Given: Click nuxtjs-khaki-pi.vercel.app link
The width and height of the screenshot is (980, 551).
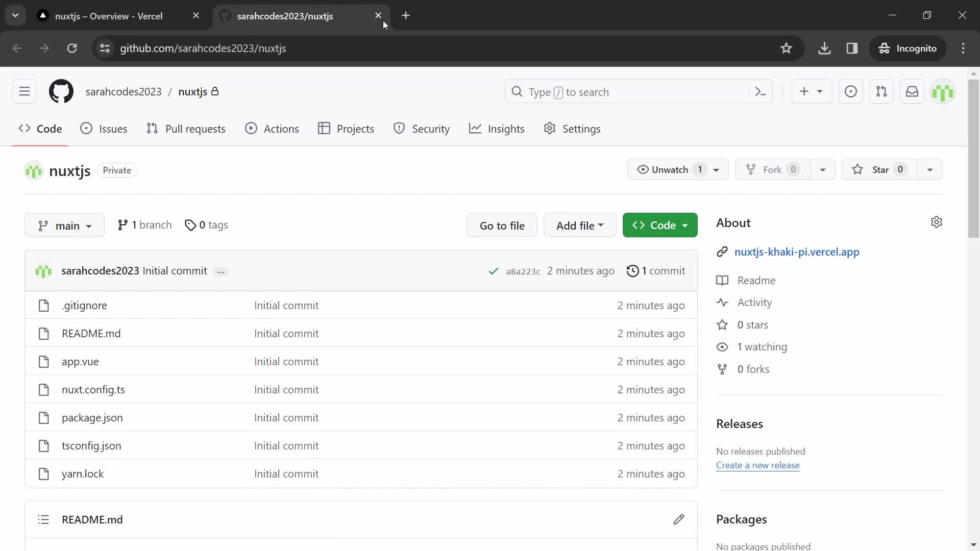Looking at the screenshot, I should (x=797, y=252).
